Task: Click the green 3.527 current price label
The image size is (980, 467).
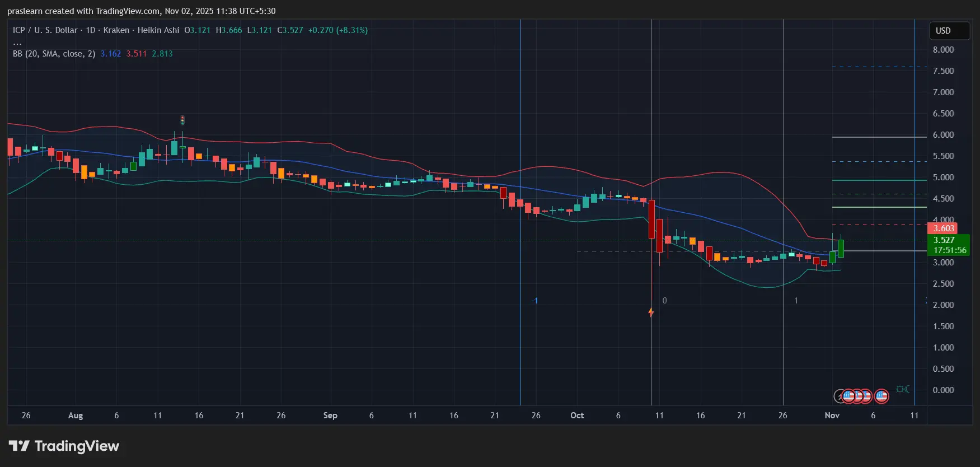Action: click(x=944, y=240)
